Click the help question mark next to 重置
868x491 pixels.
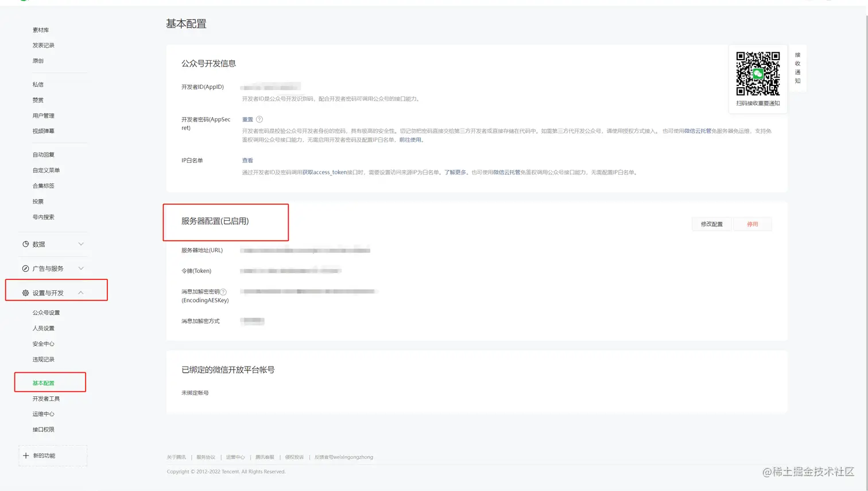(x=259, y=119)
